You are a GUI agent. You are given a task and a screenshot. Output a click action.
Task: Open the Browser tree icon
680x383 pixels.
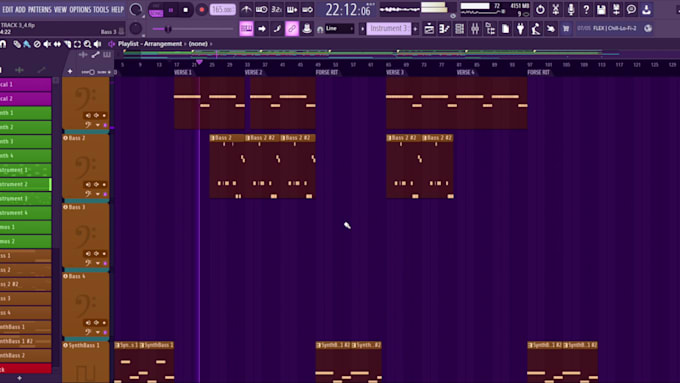(x=490, y=29)
